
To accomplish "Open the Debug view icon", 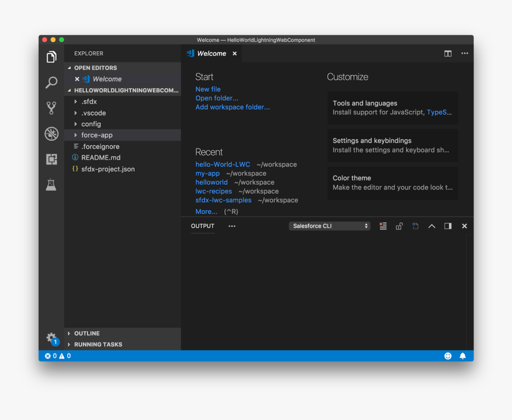I will pos(51,133).
